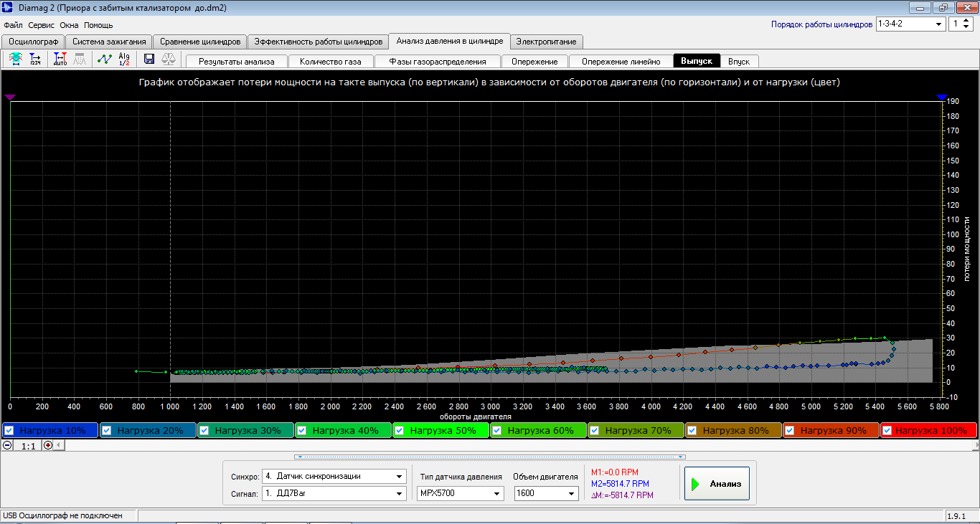Click the blue marker 1234 toolbar icon

tap(34, 59)
